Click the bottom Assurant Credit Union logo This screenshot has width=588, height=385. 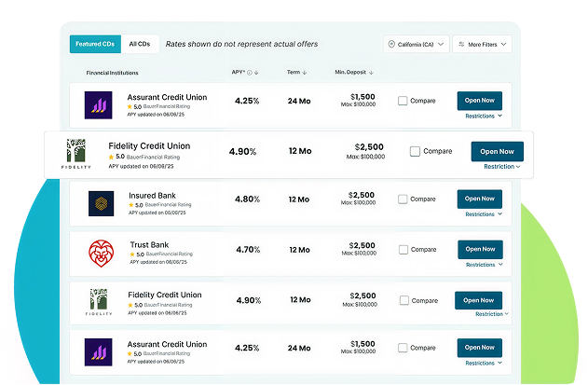98,352
